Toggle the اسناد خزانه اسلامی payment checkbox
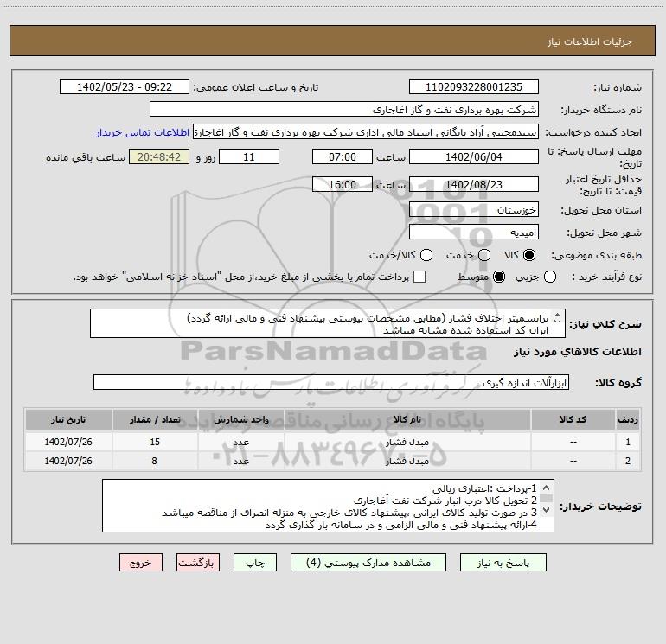The height and width of the screenshot is (644, 666). [419, 277]
